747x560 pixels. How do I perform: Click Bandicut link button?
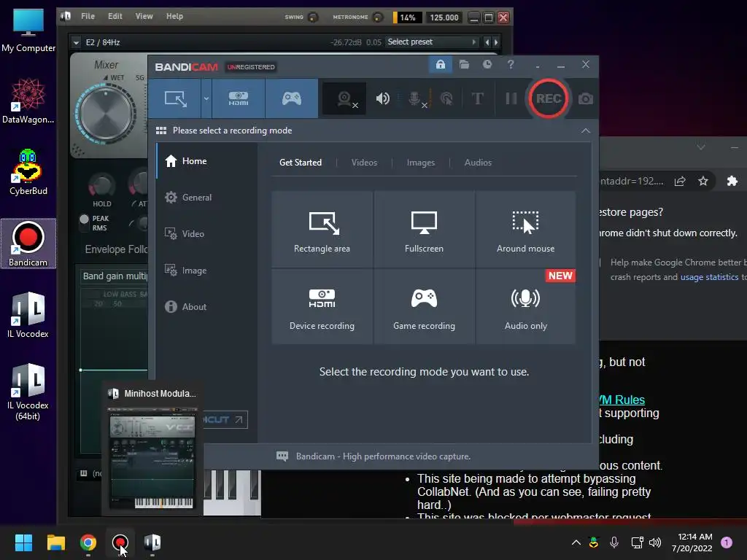click(225, 419)
